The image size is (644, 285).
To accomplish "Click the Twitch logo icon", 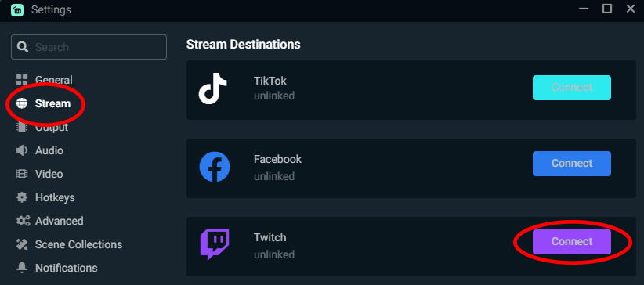I will click(x=215, y=245).
